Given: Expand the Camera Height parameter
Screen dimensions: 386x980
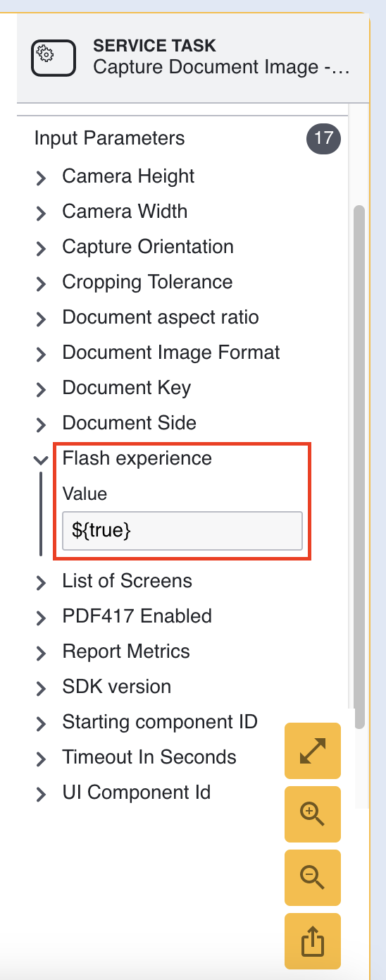Looking at the screenshot, I should pyautogui.click(x=128, y=176).
